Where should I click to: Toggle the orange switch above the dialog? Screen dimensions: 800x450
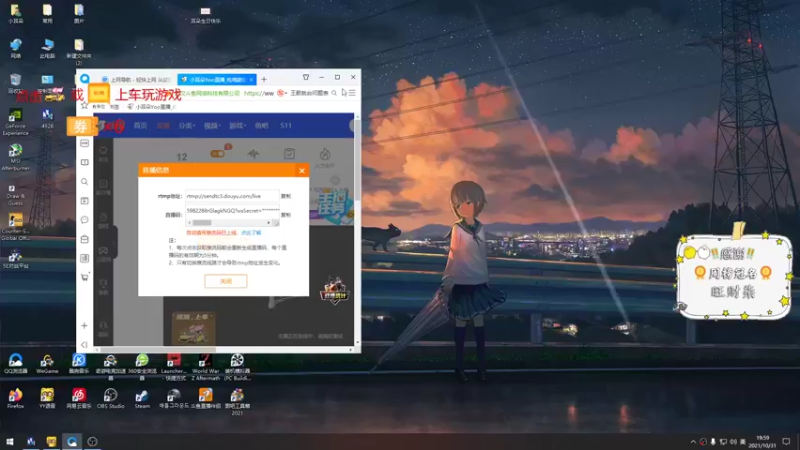click(218, 154)
